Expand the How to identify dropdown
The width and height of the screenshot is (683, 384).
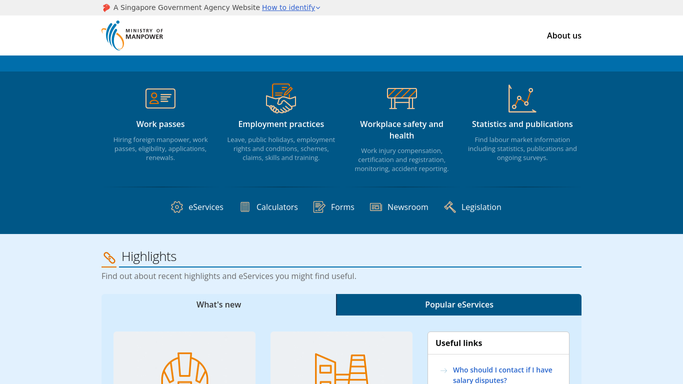pos(291,7)
